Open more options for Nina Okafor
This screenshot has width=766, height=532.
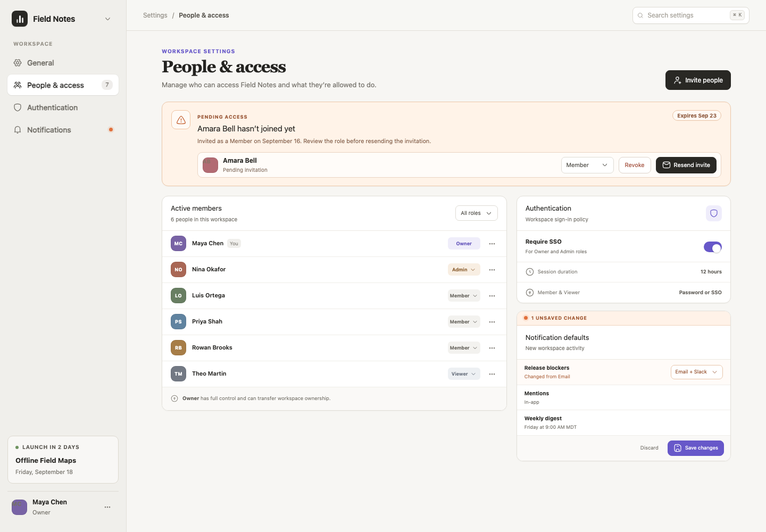coord(492,270)
